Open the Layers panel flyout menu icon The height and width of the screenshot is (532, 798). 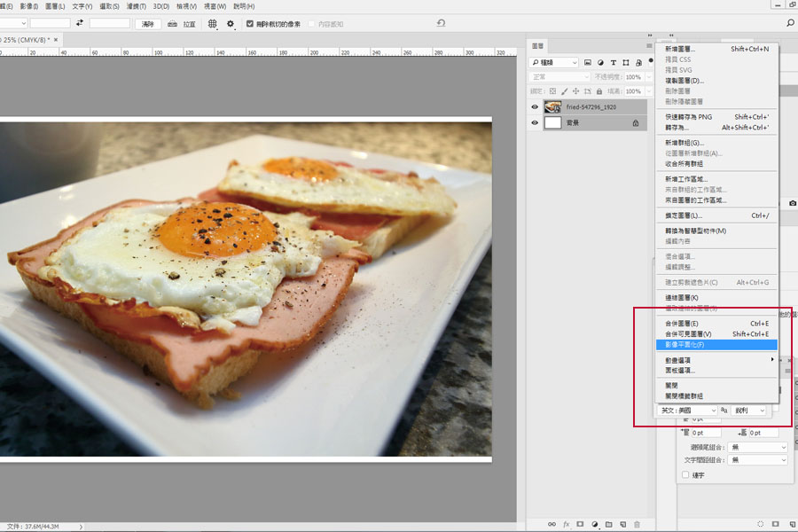(x=649, y=46)
